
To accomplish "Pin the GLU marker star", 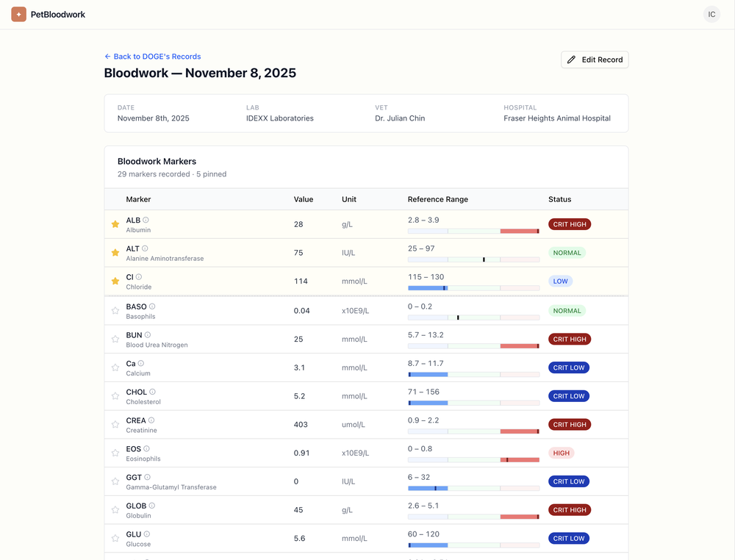I will [x=115, y=538].
